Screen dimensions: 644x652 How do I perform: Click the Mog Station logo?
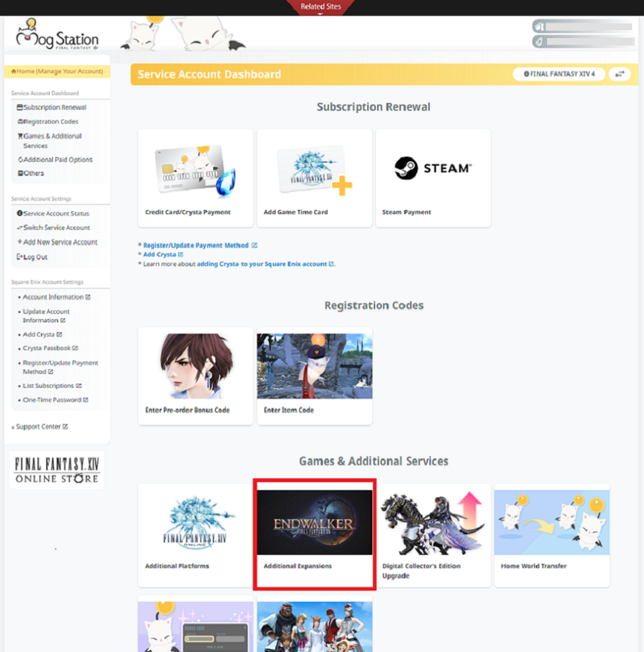[x=58, y=35]
